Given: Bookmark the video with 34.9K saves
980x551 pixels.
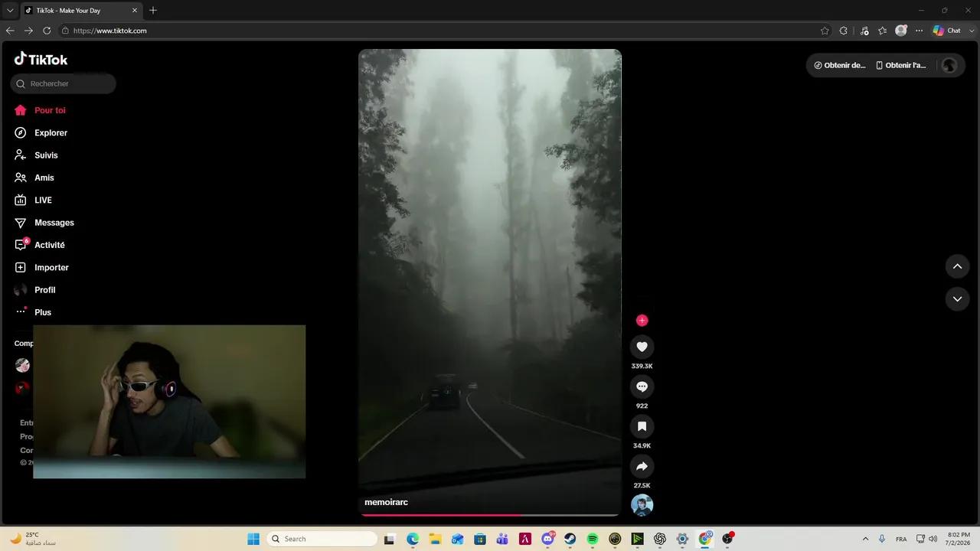Looking at the screenshot, I should (642, 426).
